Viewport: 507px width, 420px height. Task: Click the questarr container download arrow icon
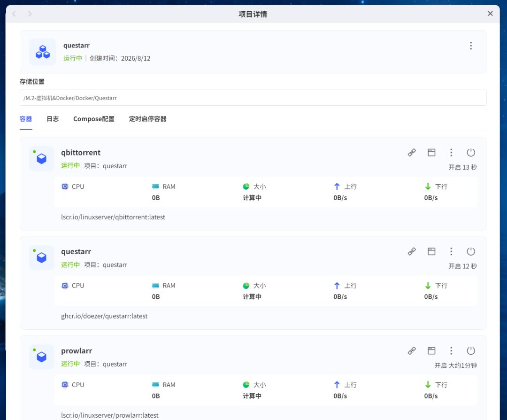428,285
